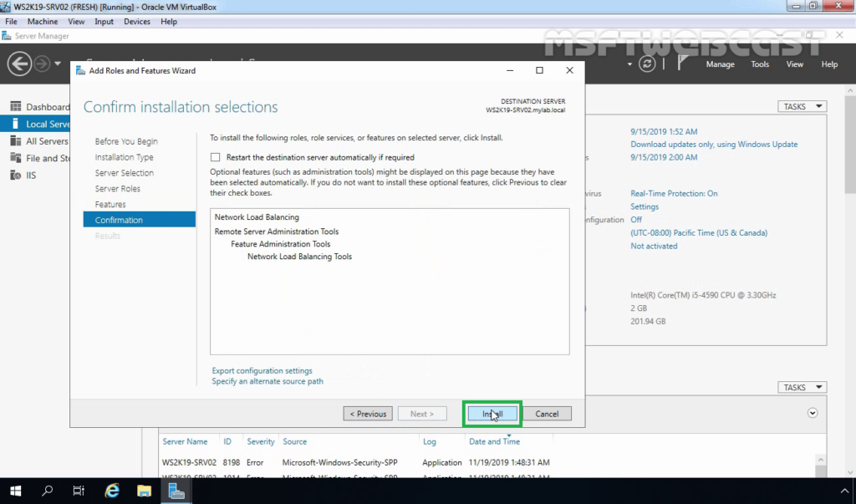This screenshot has width=856, height=504.
Task: Open VirtualBox Machine menu
Action: (x=43, y=21)
